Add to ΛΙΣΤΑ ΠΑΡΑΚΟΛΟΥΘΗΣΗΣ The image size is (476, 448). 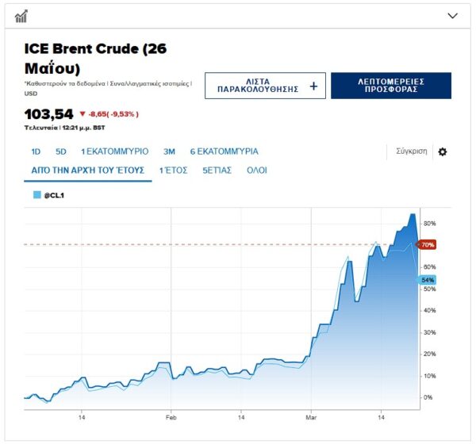point(251,86)
